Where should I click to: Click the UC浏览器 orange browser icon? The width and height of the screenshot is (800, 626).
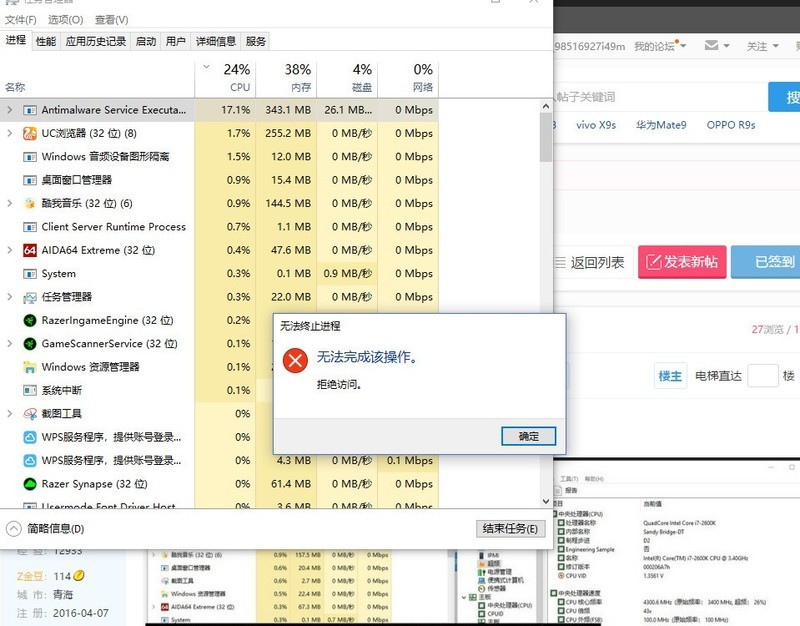(x=30, y=134)
